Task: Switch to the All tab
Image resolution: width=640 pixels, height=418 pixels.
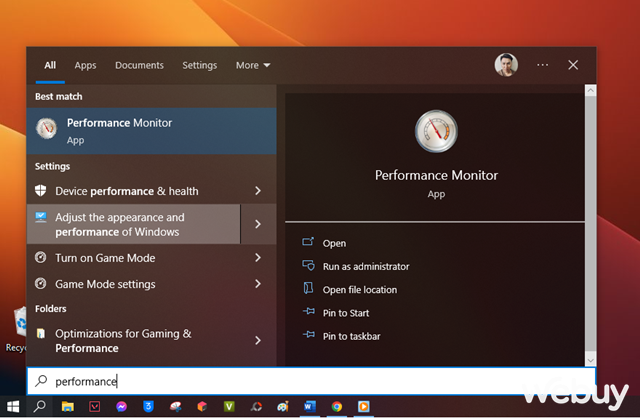Action: (50, 65)
